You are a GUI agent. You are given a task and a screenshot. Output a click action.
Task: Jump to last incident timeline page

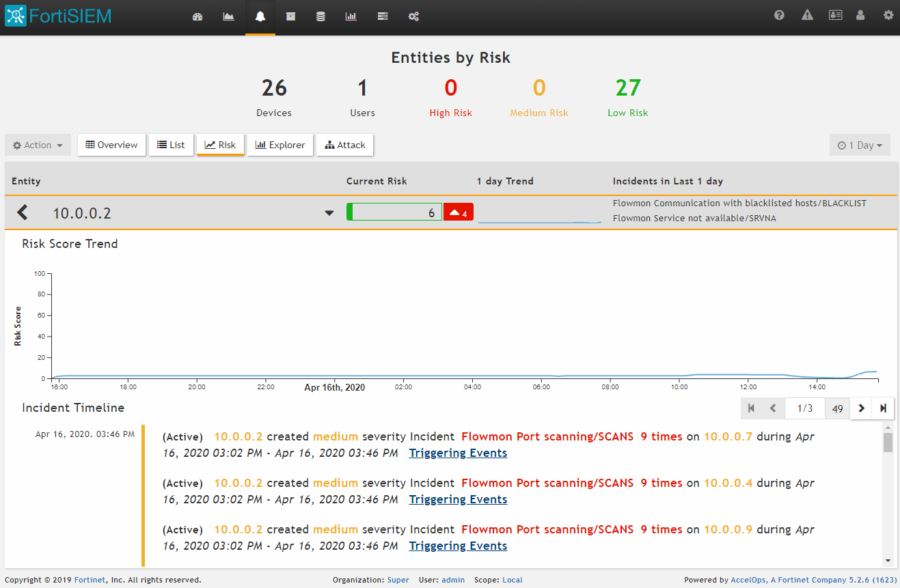[883, 408]
